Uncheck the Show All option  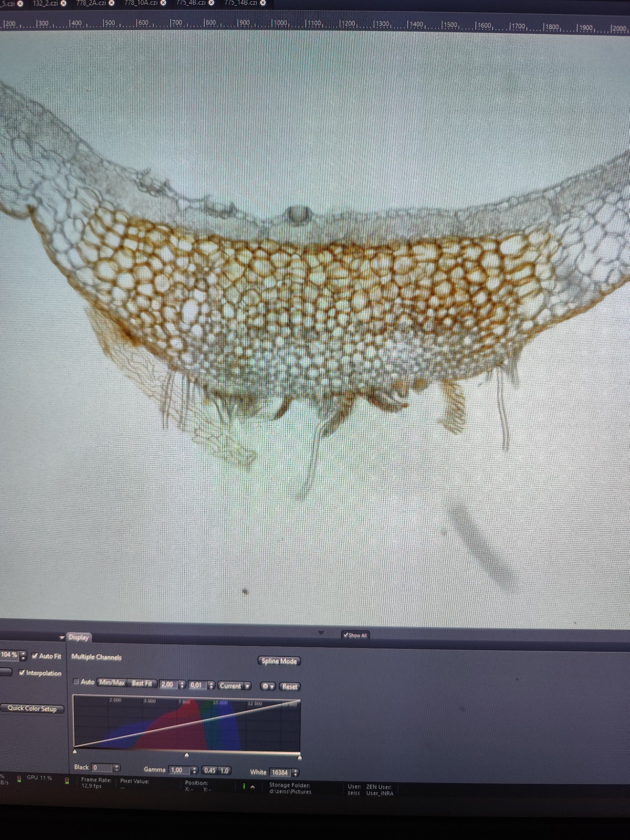(x=346, y=635)
